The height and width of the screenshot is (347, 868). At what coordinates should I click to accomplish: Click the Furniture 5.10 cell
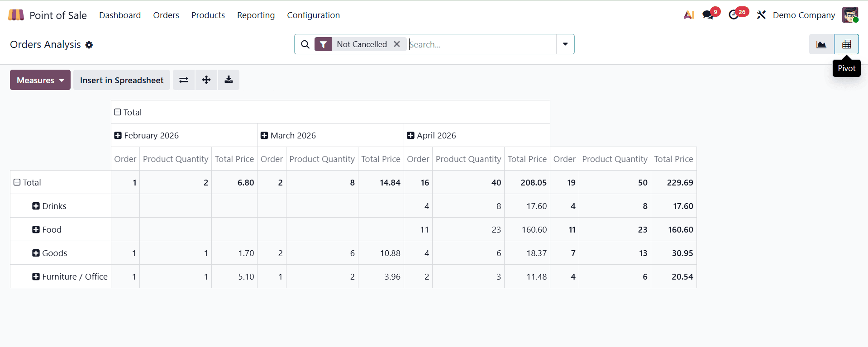click(x=234, y=276)
